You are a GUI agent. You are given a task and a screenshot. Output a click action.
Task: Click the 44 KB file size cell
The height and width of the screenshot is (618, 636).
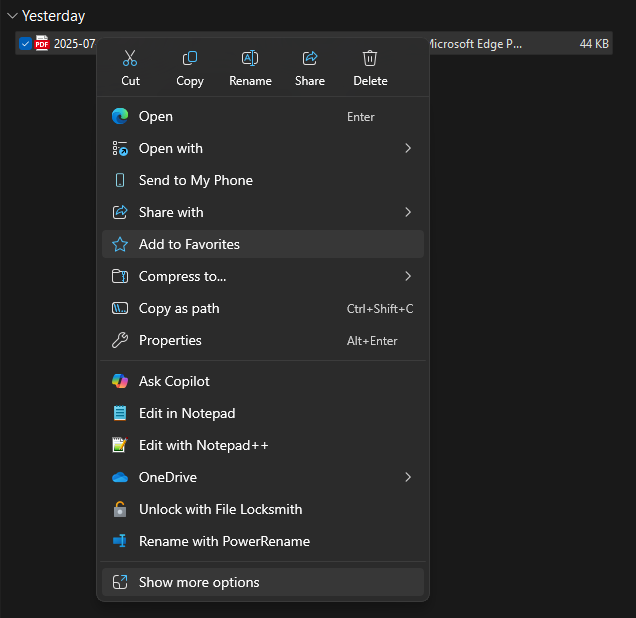point(594,43)
